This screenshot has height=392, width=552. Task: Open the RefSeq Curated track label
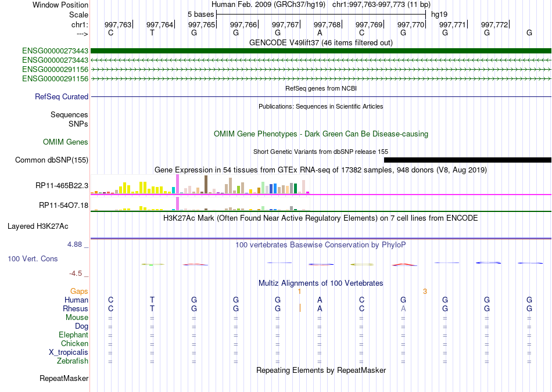[62, 97]
